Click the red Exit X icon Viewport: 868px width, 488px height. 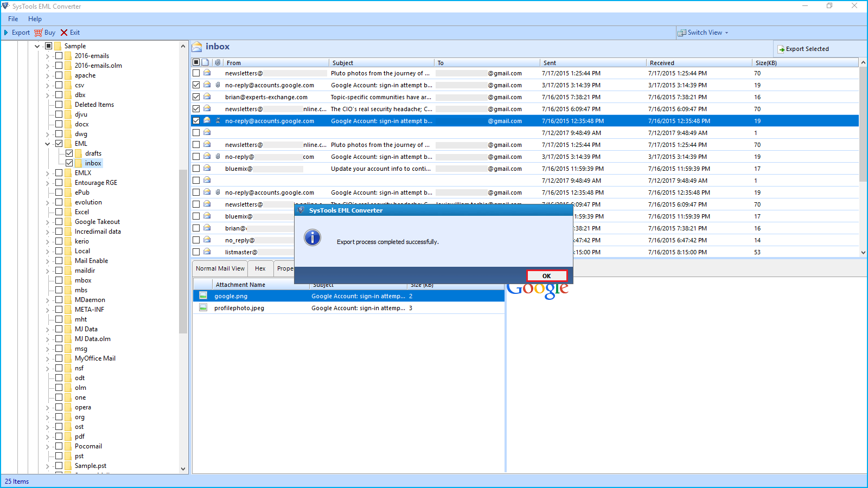click(64, 33)
